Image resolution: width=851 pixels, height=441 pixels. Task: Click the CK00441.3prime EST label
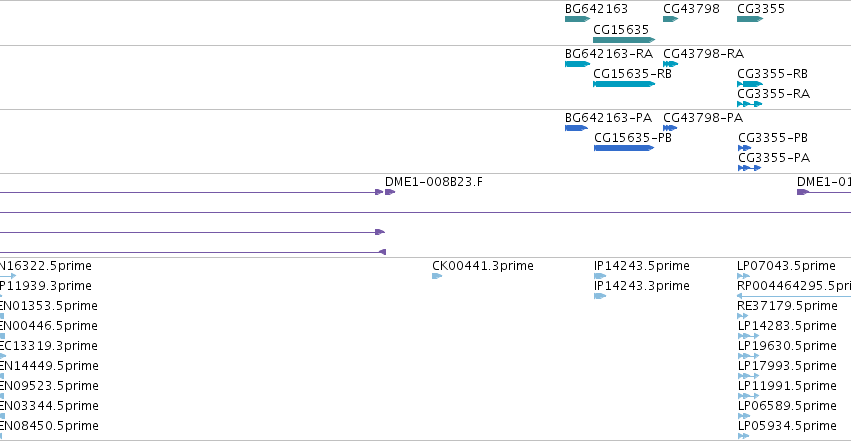pos(483,266)
